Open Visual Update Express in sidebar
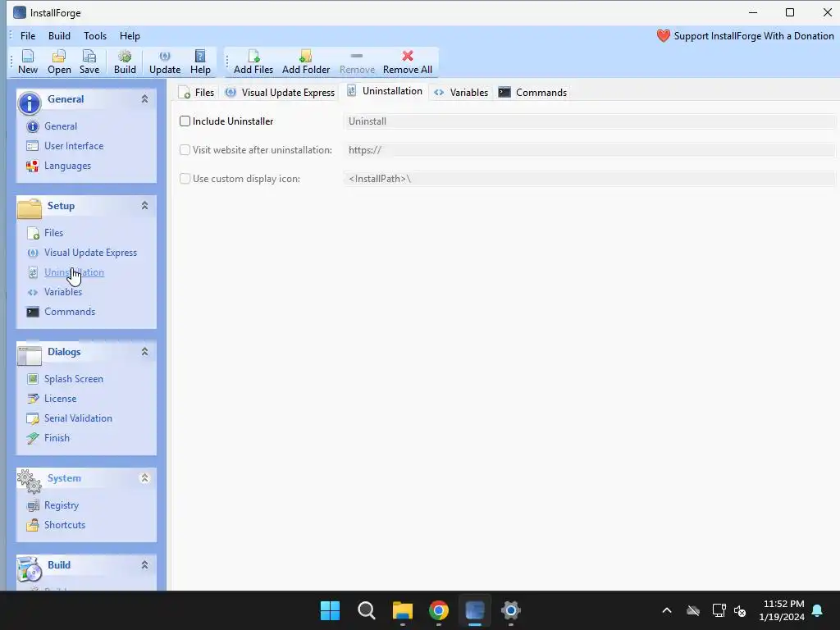Screen dimensions: 840x630 pyautogui.click(x=90, y=253)
